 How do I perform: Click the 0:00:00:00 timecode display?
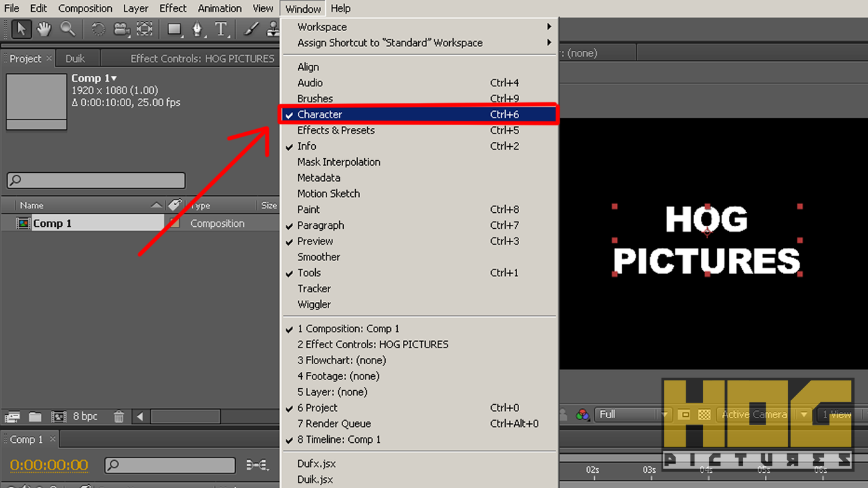click(48, 465)
